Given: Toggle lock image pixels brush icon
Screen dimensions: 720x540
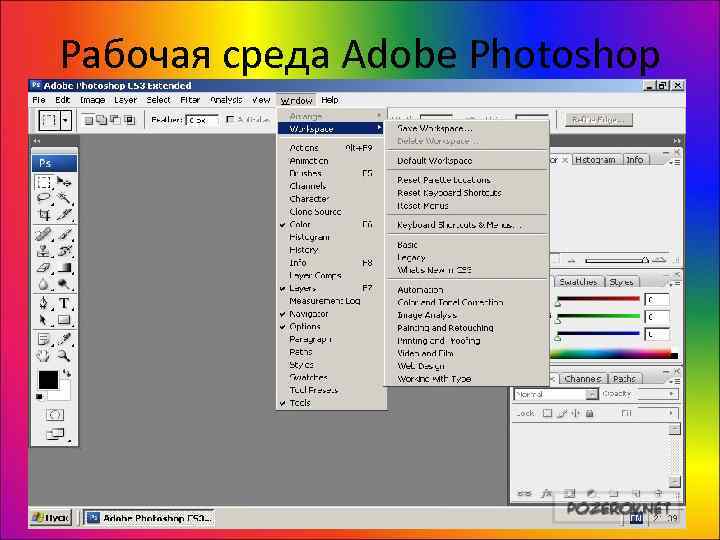Looking at the screenshot, I should [x=562, y=413].
